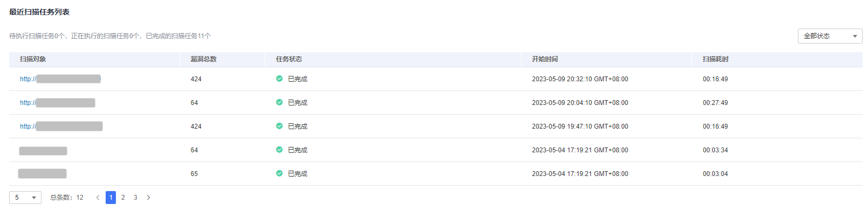
Task: Click the 漏洞总数 column header
Action: point(203,59)
